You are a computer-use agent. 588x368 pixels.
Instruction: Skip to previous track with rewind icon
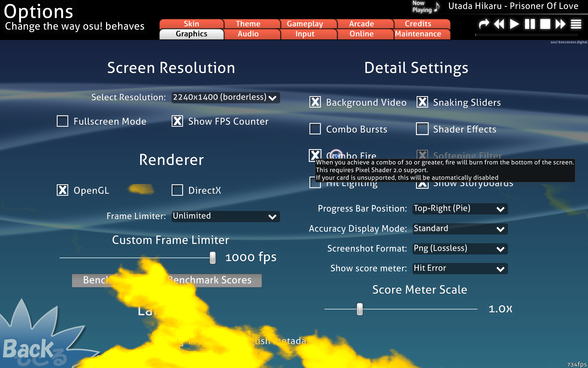pos(499,24)
